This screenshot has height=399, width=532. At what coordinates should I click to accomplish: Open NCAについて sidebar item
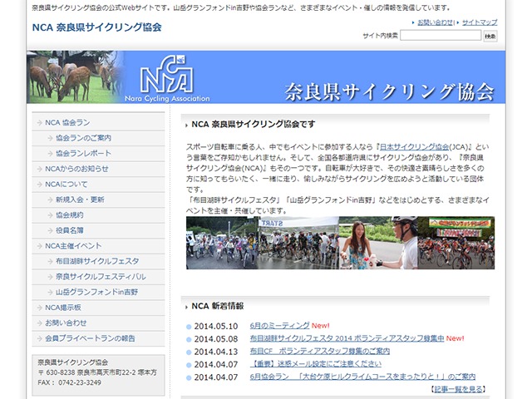tap(98, 185)
